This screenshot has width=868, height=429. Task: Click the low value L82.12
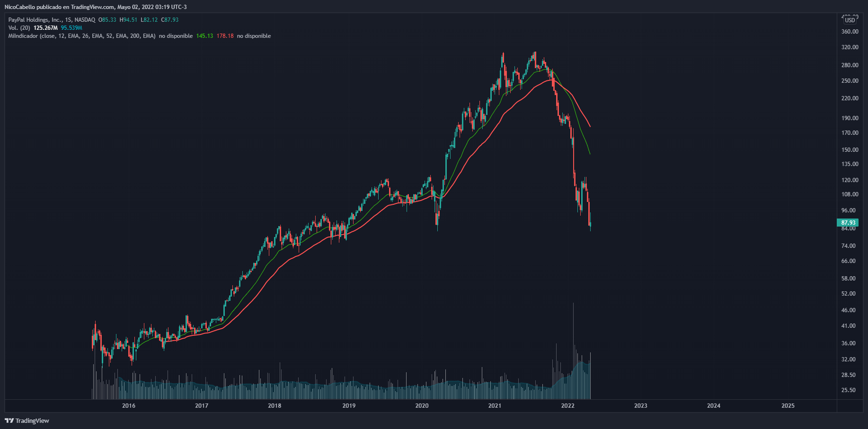149,20
